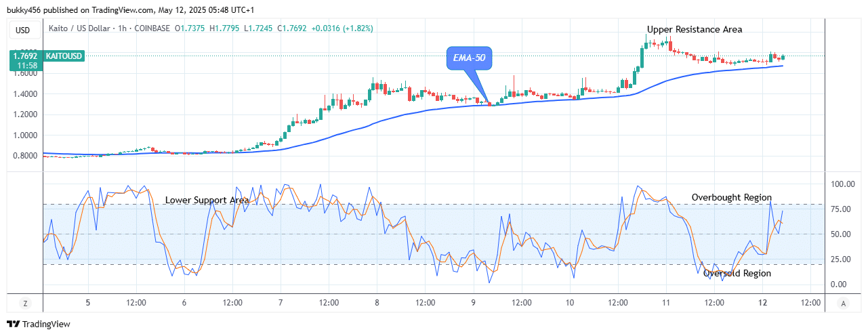Click the Oversold Region label
Image resolution: width=868 pixels, height=336 pixels.
(x=737, y=274)
